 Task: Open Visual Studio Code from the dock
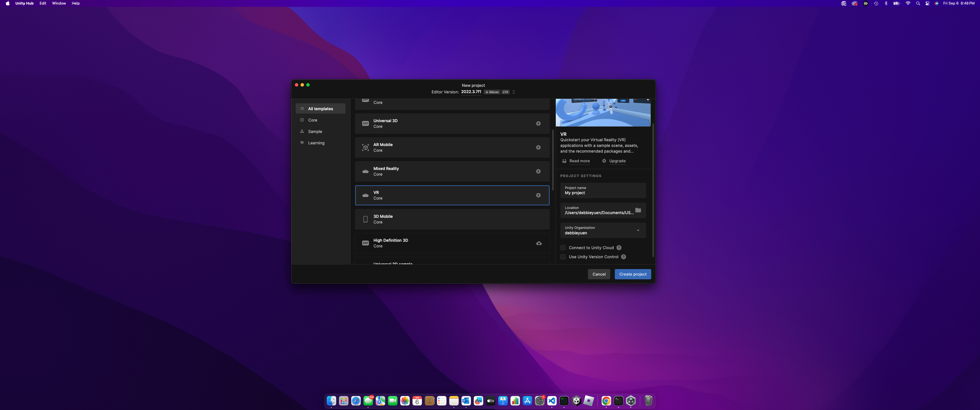pos(552,401)
